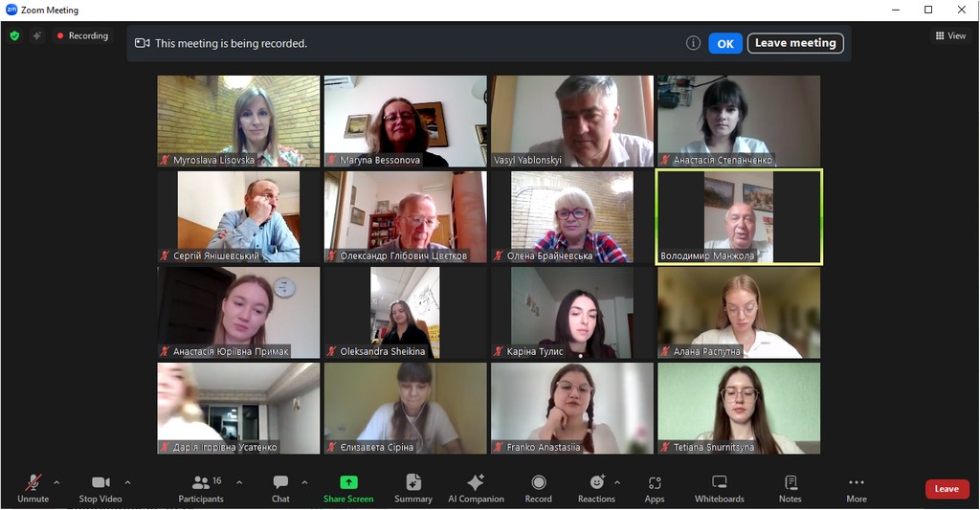Open the Notes tool
This screenshot has width=980, height=510.
790,487
